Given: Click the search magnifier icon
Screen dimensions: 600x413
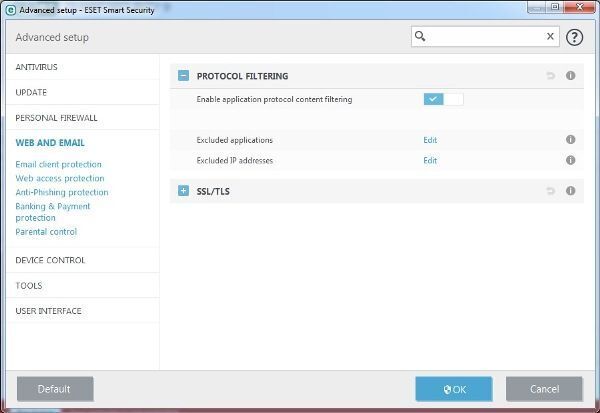Looking at the screenshot, I should coord(420,36).
